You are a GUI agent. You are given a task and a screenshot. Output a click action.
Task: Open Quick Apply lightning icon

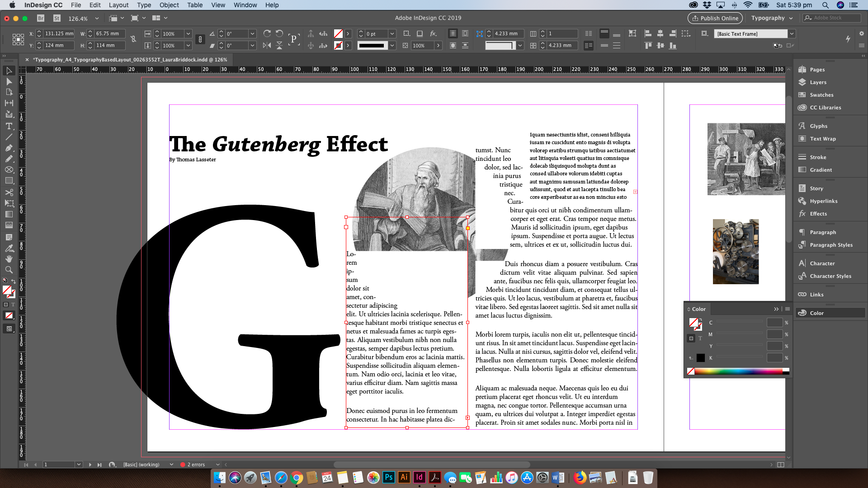coord(848,39)
